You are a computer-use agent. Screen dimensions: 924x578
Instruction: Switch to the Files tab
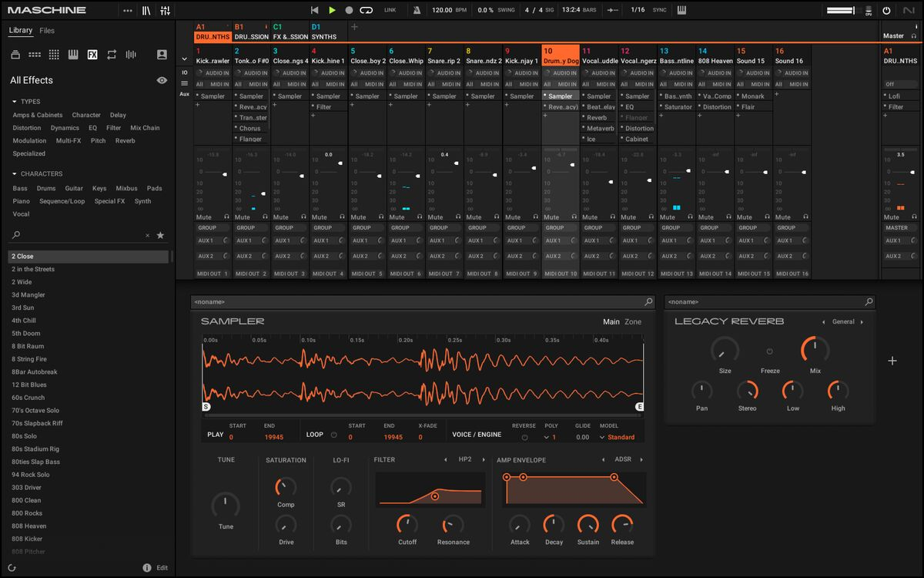pos(47,31)
